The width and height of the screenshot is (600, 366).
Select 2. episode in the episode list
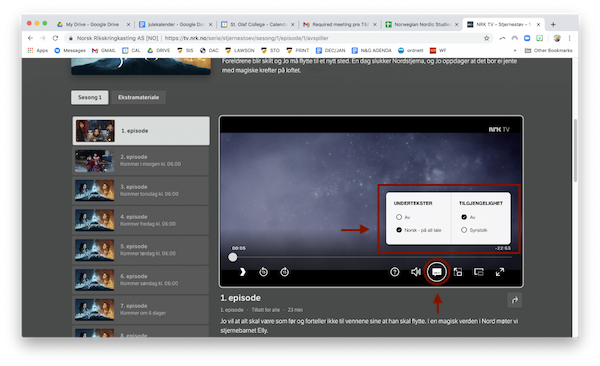tap(141, 160)
